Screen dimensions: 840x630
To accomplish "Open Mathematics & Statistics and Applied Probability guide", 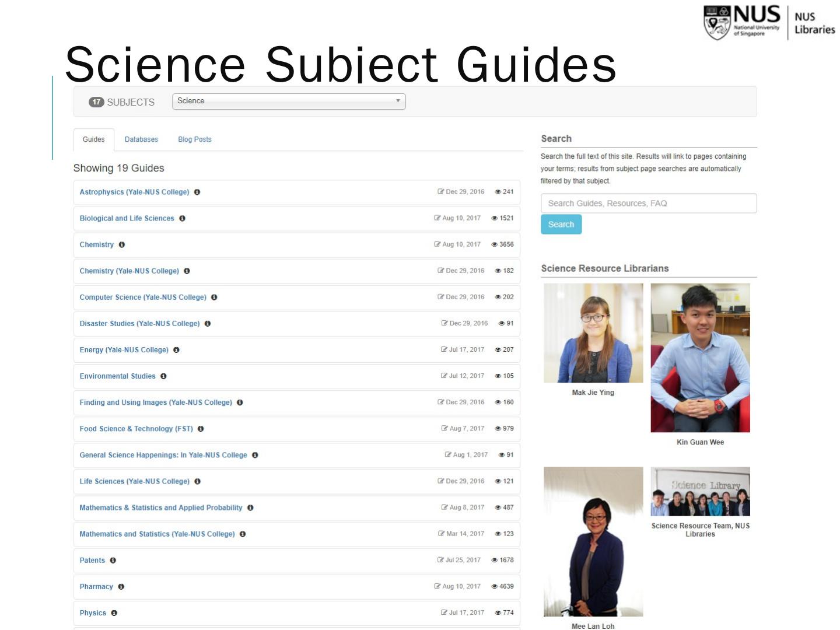I will tap(161, 508).
